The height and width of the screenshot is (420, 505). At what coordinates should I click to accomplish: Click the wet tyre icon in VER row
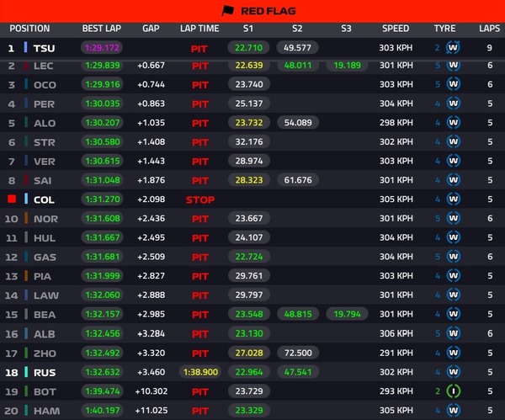click(x=453, y=161)
